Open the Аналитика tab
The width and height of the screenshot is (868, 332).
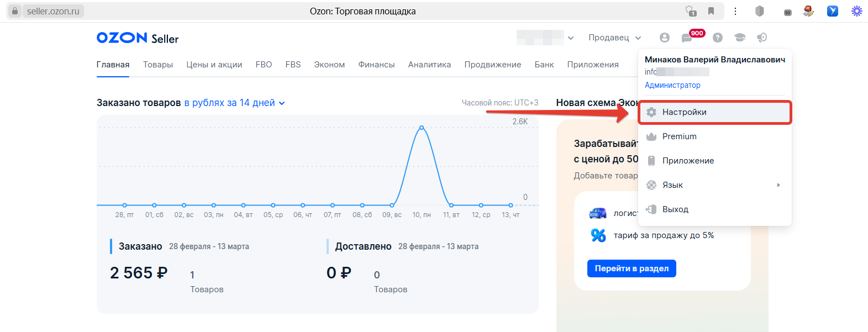pyautogui.click(x=430, y=65)
